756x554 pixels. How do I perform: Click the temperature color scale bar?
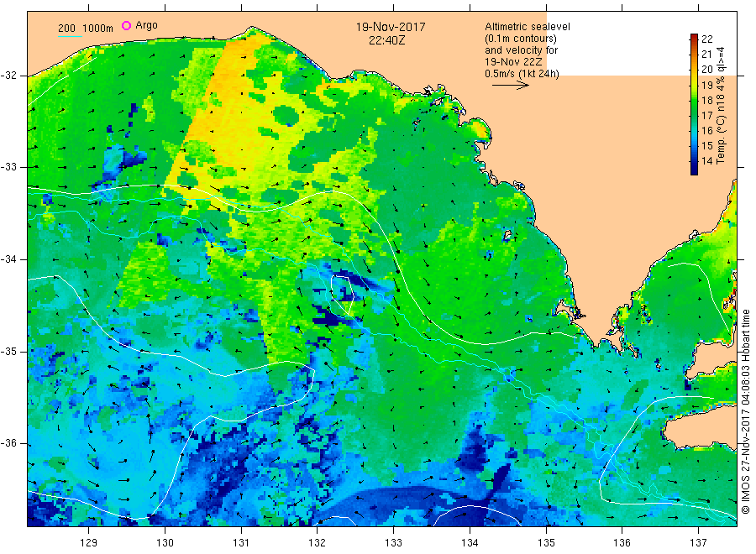[694, 104]
